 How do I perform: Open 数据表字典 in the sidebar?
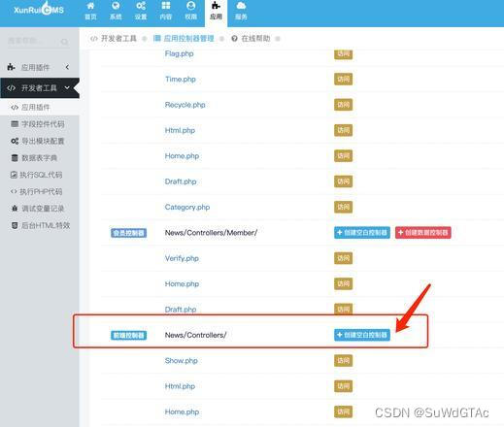click(x=39, y=158)
